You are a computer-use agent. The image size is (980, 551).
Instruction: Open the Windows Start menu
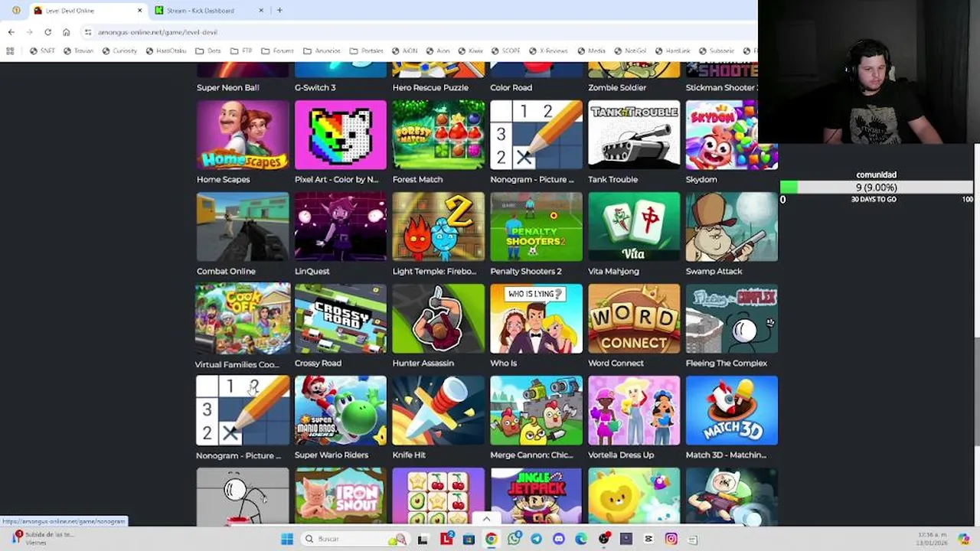coord(287,539)
